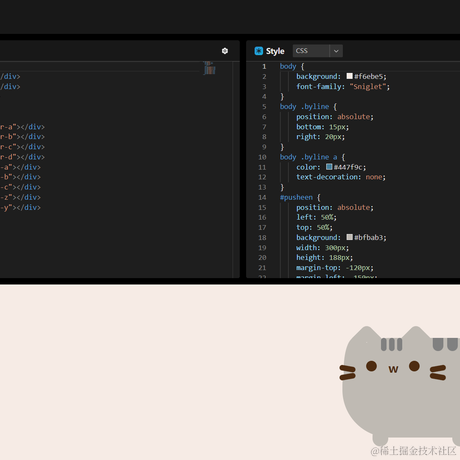The height and width of the screenshot is (460, 460).
Task: Open the CSS preprocessor dropdown
Action: coord(317,51)
